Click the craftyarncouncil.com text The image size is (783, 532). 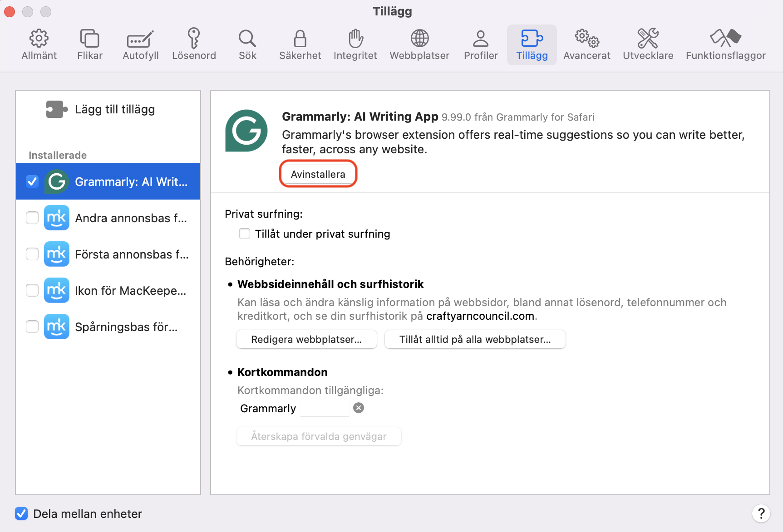coord(480,316)
